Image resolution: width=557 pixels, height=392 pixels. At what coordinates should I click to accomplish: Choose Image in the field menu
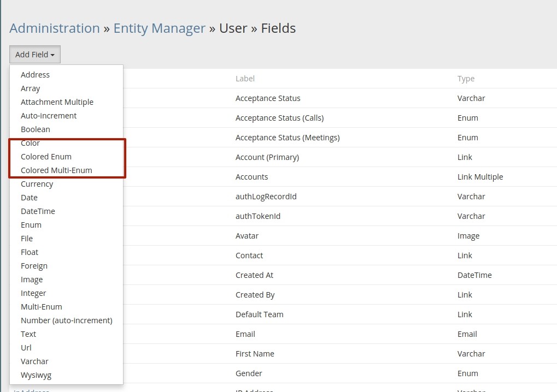[32, 280]
